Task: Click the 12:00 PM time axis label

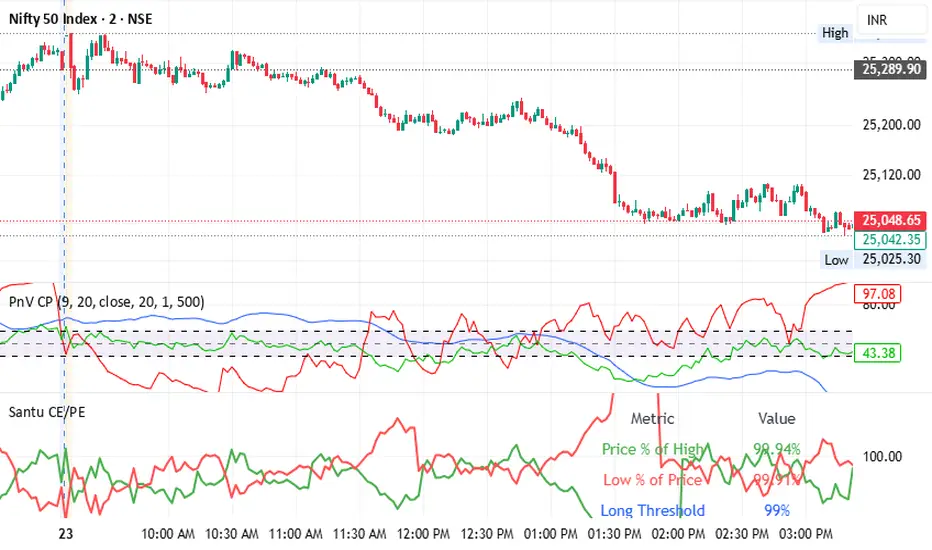Action: pyautogui.click(x=423, y=533)
